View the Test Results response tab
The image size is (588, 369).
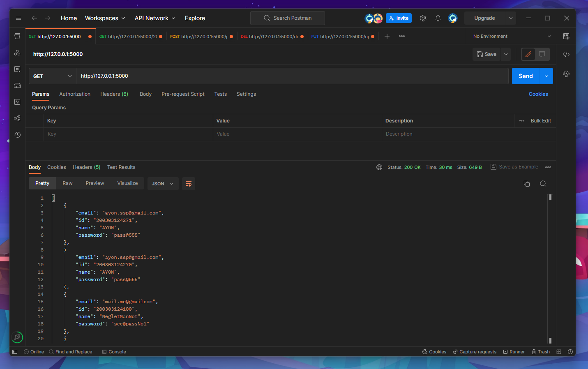tap(121, 167)
